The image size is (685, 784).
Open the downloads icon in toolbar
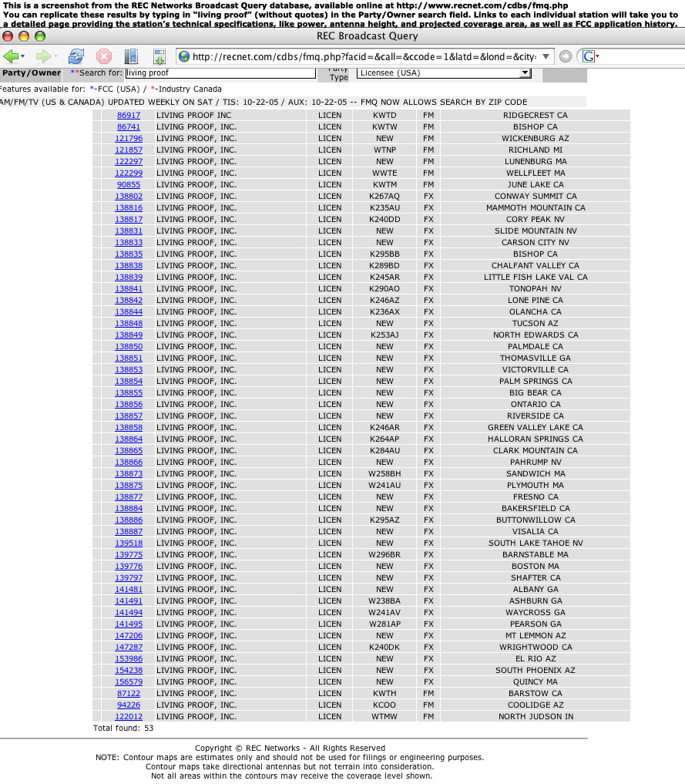159,56
